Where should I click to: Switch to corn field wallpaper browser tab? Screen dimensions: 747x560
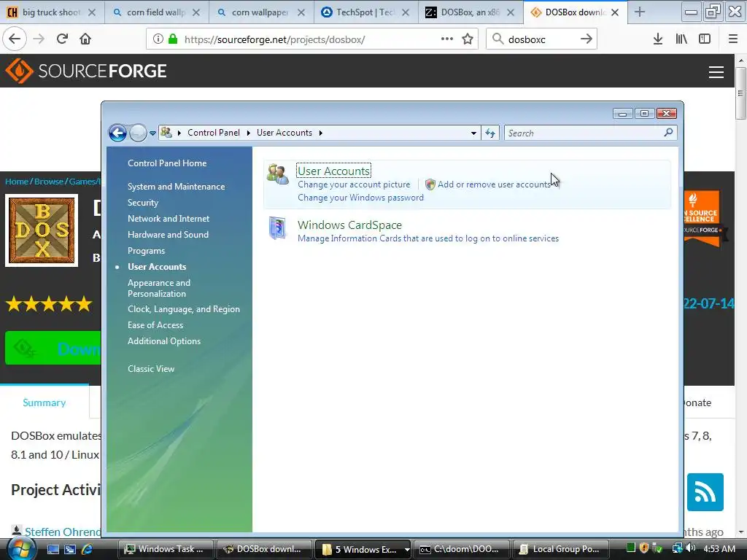[x=156, y=12]
